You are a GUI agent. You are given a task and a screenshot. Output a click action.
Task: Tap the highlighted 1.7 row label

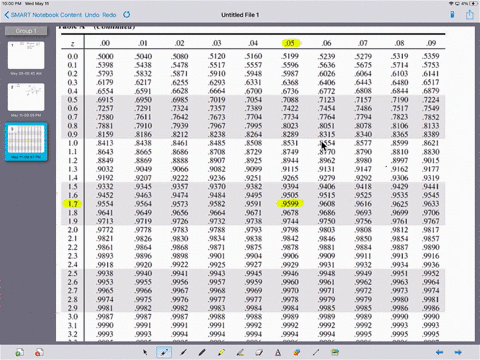tap(72, 204)
